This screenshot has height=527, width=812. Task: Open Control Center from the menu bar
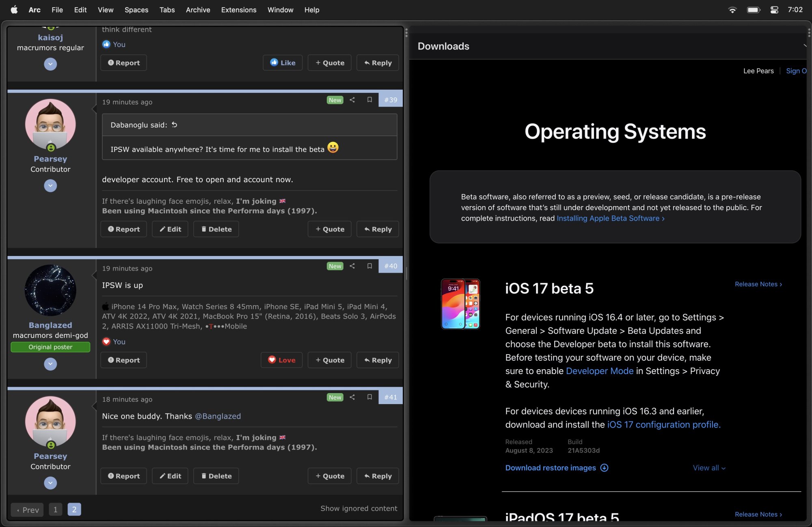(x=774, y=10)
